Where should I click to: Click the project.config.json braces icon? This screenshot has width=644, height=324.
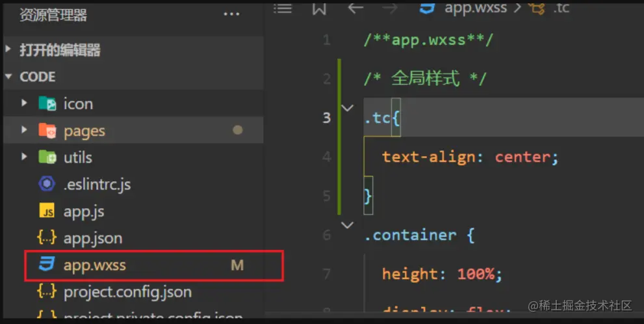pyautogui.click(x=46, y=291)
